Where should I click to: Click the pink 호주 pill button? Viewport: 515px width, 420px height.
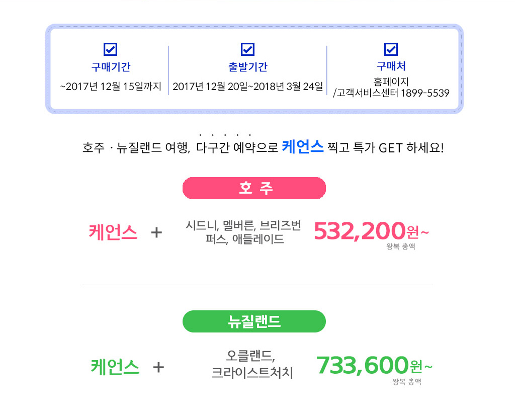click(x=254, y=188)
